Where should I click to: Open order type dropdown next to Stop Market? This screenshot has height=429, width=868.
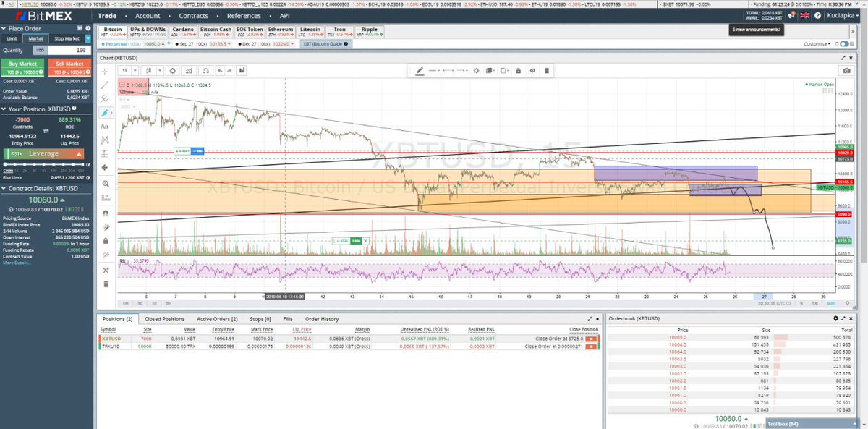point(88,38)
